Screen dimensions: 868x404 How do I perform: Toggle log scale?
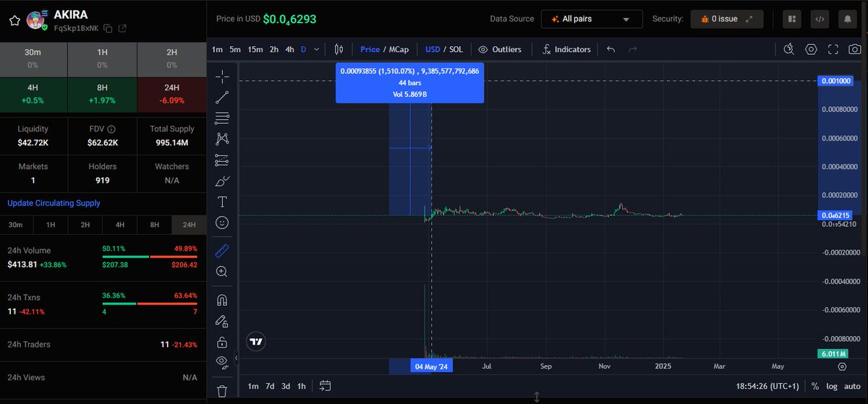coord(832,386)
